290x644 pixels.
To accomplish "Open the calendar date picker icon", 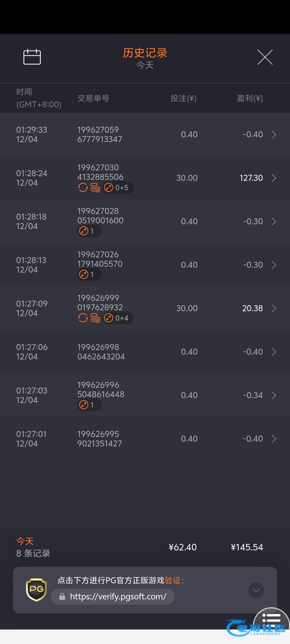I will (x=32, y=57).
